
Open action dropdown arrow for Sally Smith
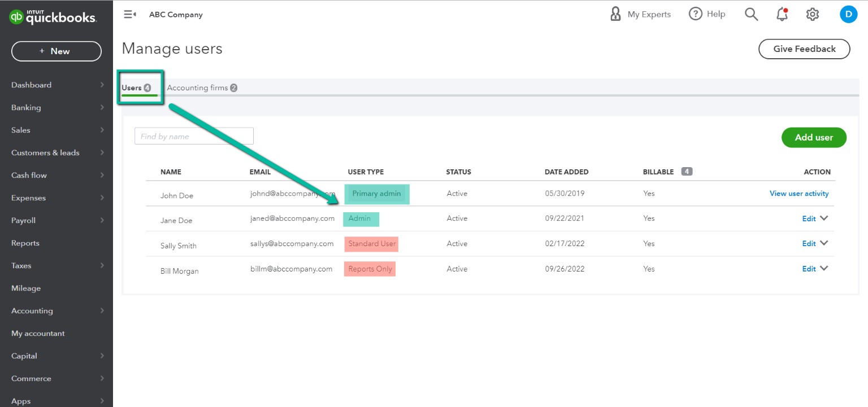coord(824,243)
